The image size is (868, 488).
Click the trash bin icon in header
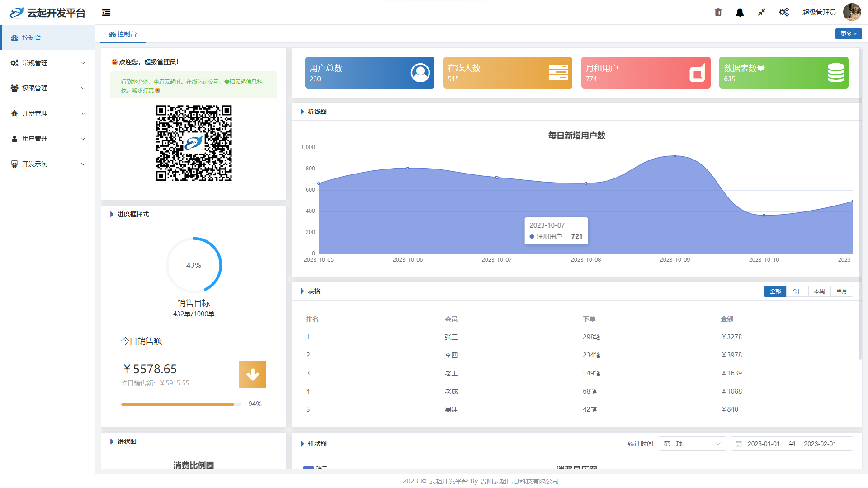(x=718, y=12)
